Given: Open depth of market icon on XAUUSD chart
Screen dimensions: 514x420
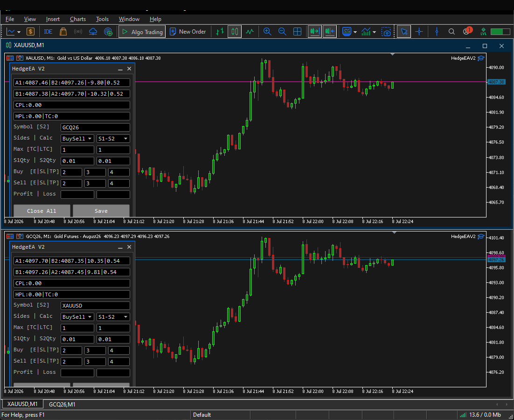Looking at the screenshot, I should (20, 58).
